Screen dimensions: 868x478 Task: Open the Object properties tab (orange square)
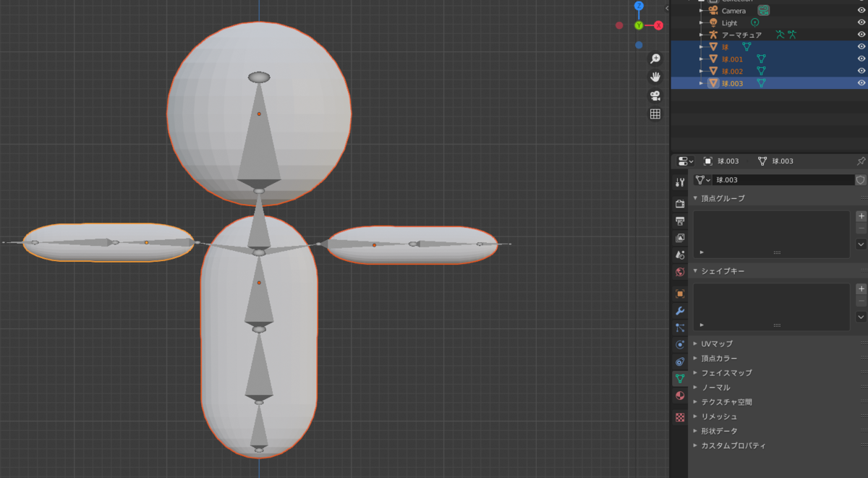[679, 294]
